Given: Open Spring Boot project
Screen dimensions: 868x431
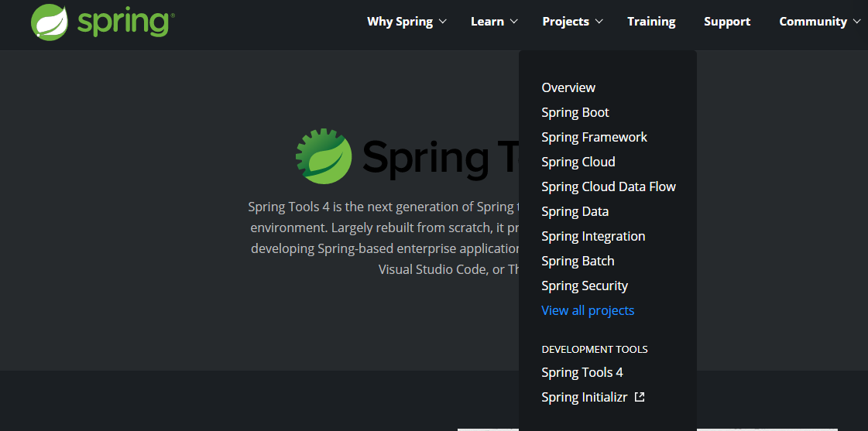Looking at the screenshot, I should click(x=575, y=112).
